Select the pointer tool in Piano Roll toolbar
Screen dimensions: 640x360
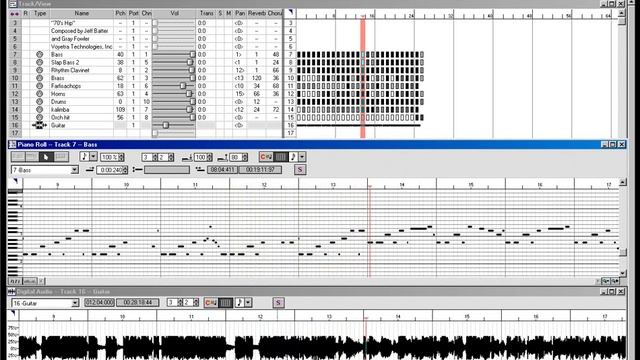click(x=46, y=157)
